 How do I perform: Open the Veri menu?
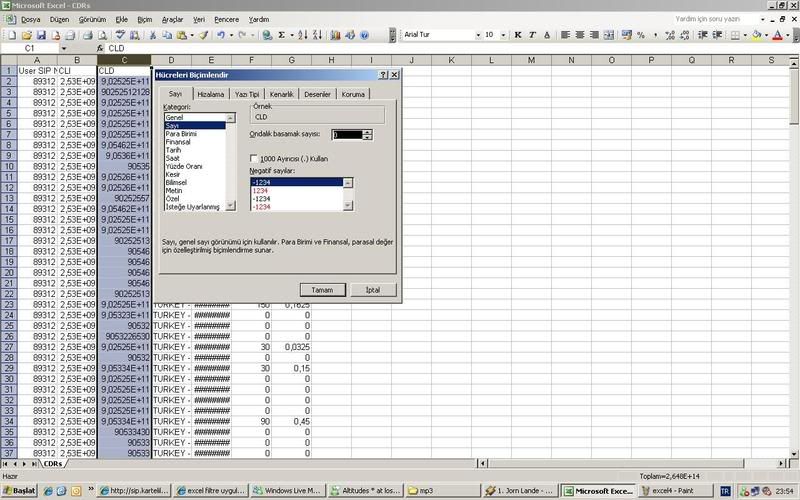tap(198, 19)
